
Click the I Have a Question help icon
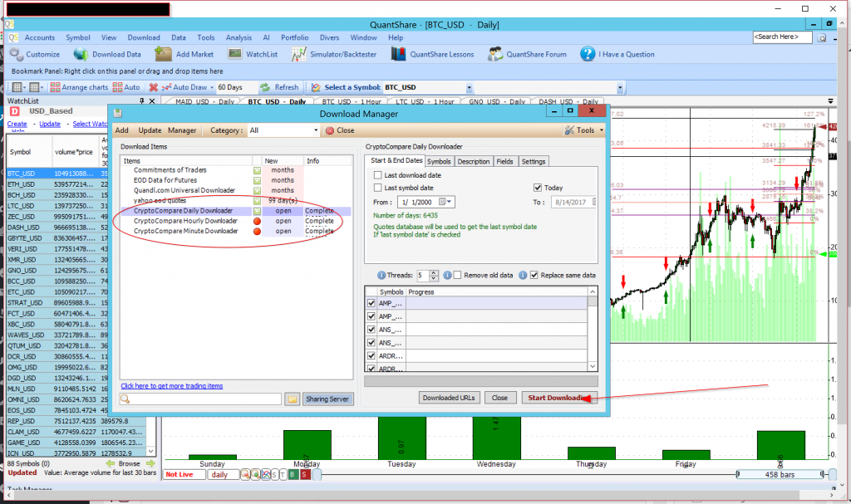pos(588,54)
